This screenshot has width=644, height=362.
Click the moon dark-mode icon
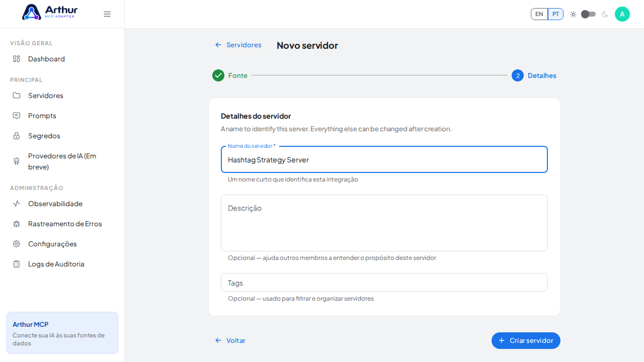click(605, 14)
